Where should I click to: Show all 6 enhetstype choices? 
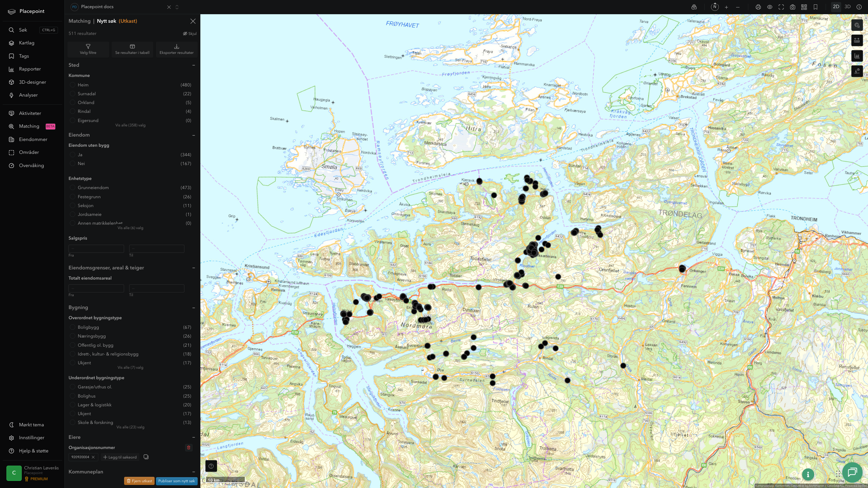point(130,228)
